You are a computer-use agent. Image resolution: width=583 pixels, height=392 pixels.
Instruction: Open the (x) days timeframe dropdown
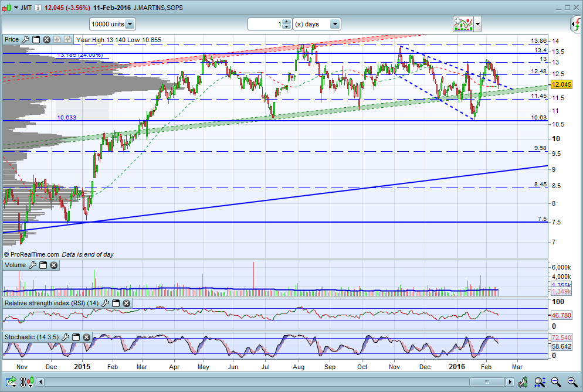335,24
